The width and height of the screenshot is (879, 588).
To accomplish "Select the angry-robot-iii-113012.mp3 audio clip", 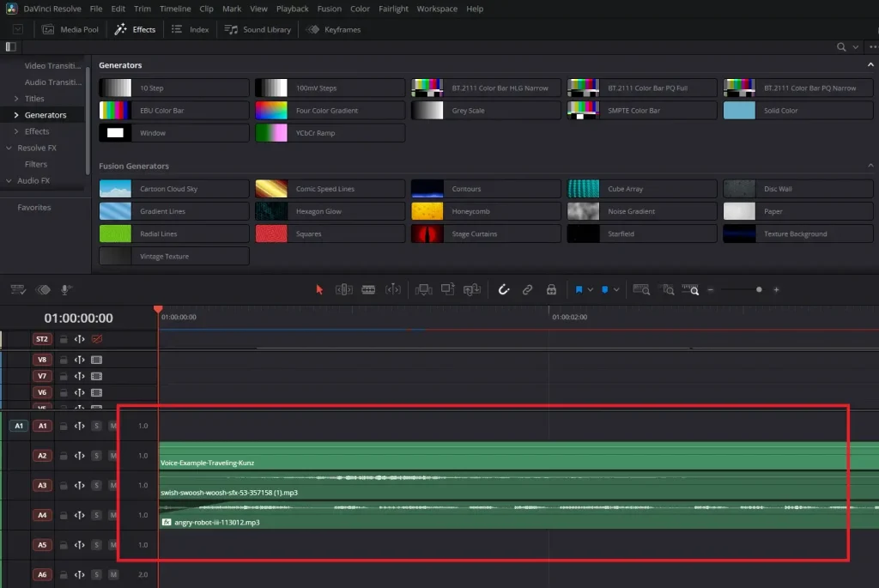I will click(519, 515).
